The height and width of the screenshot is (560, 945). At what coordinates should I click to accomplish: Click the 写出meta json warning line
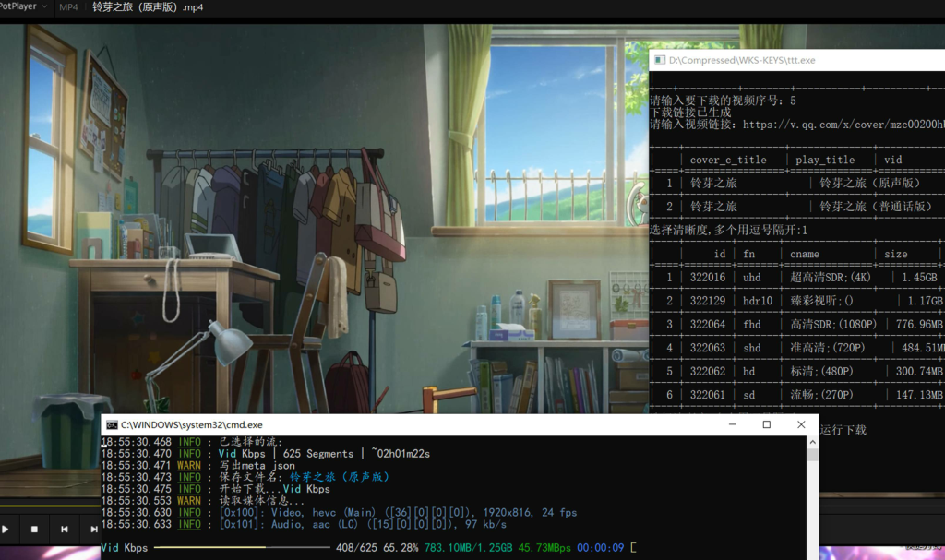(x=257, y=465)
